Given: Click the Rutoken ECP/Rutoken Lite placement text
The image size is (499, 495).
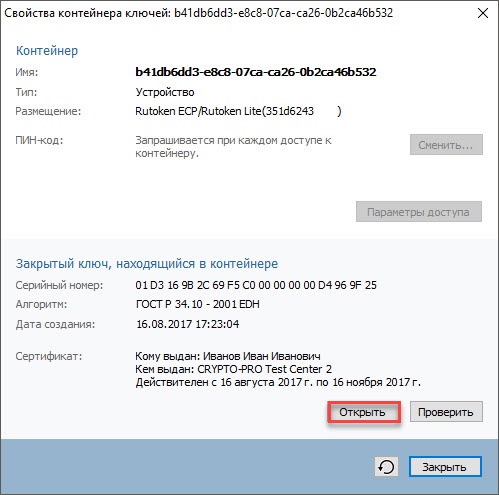Looking at the screenshot, I should click(x=238, y=111).
